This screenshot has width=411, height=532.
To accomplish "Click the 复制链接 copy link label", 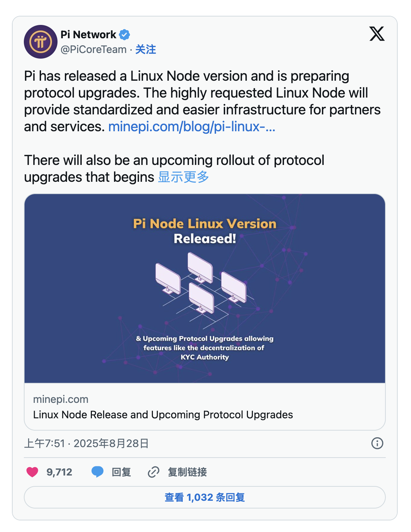I will 187,472.
